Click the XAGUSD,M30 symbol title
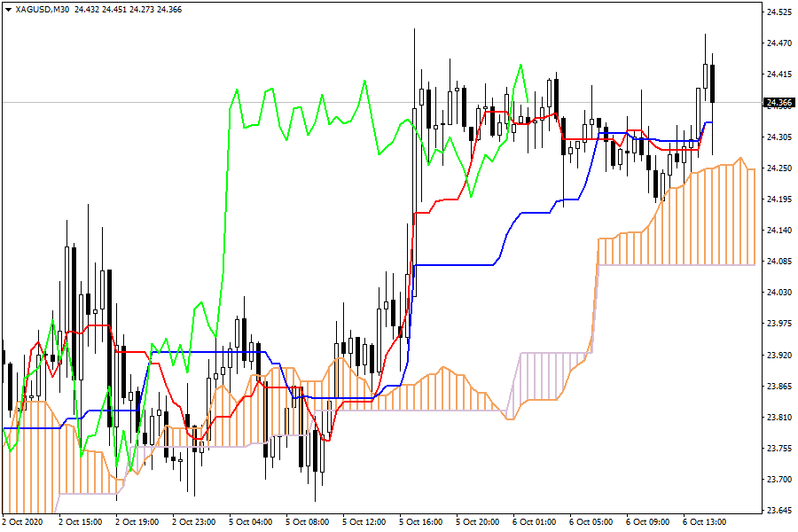The height and width of the screenshot is (532, 798). point(44,9)
